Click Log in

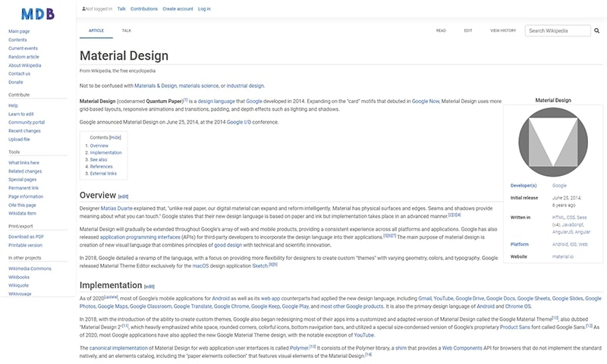pos(204,9)
